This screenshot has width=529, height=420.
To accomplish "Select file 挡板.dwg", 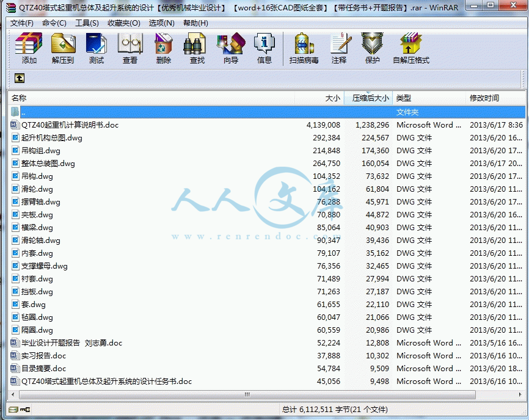I will [37, 292].
